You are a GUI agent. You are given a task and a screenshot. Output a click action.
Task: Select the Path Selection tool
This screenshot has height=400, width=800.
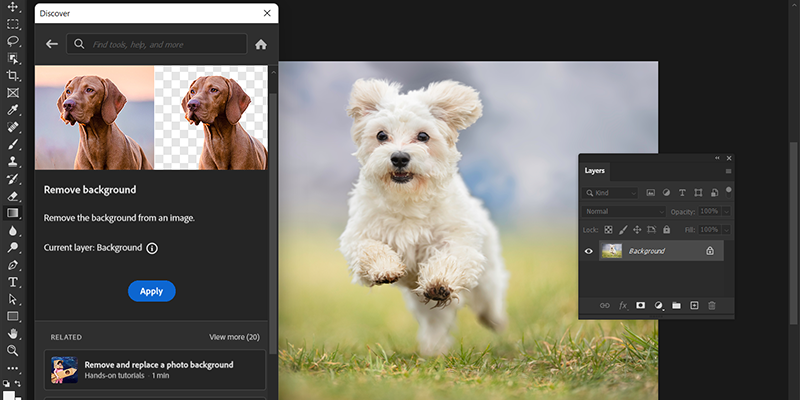[x=13, y=299]
